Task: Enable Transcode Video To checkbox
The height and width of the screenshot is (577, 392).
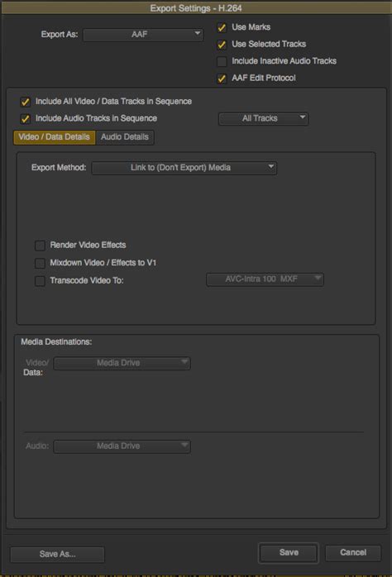Action: 40,281
